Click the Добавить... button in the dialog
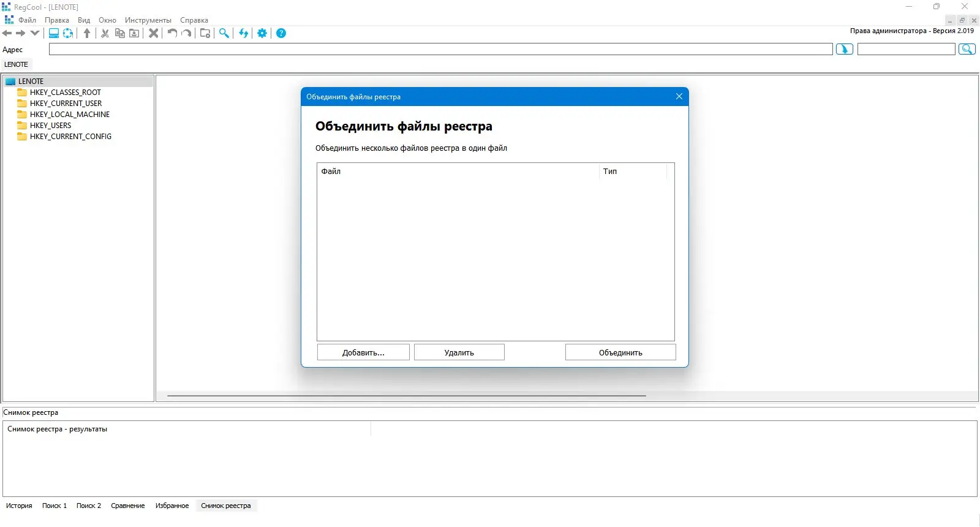This screenshot has width=980, height=527. click(363, 352)
